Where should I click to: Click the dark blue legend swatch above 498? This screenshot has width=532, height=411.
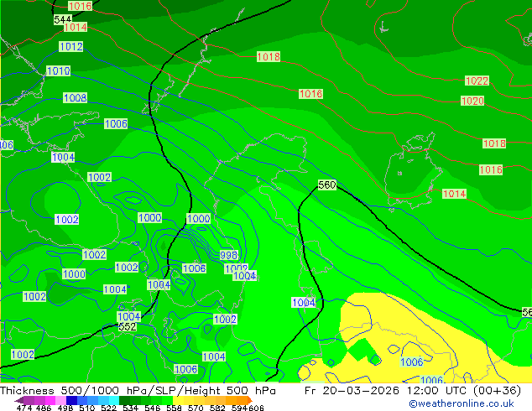pos(71,400)
